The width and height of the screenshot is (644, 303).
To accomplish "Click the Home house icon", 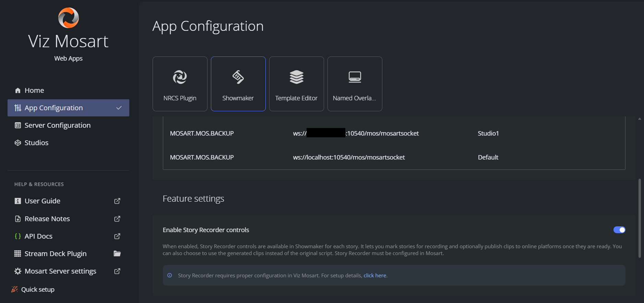I will coord(18,90).
